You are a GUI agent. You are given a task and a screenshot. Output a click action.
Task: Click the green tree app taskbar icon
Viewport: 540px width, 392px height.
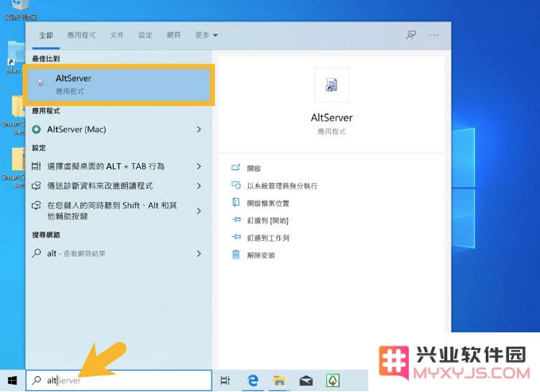[333, 381]
